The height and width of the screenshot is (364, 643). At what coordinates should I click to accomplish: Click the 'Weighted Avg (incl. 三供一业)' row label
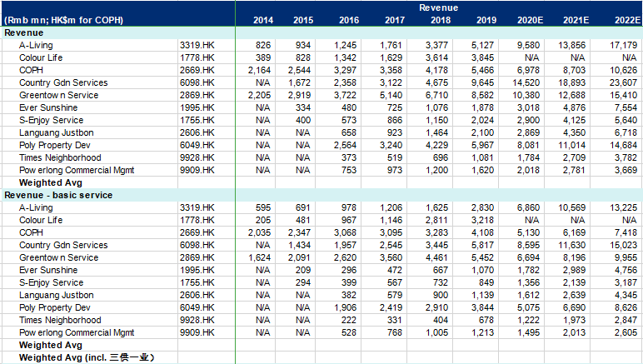[x=87, y=357]
